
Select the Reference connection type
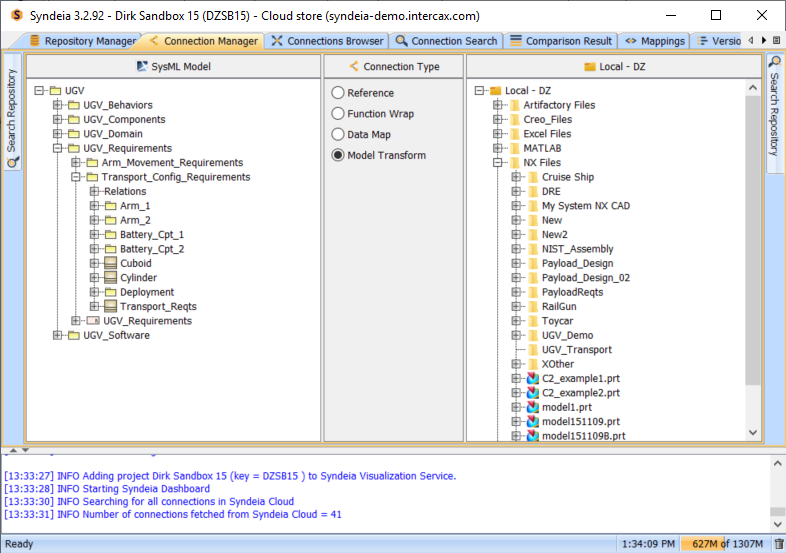[338, 93]
